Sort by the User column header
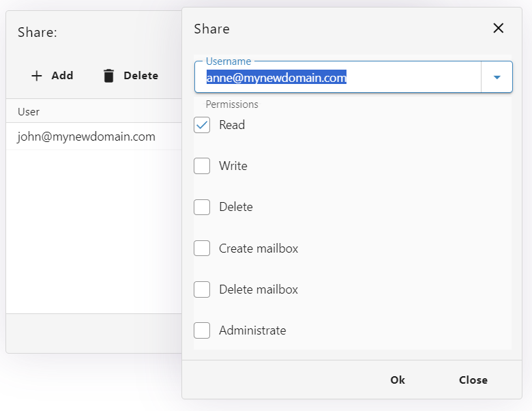The width and height of the screenshot is (532, 411). tap(29, 111)
